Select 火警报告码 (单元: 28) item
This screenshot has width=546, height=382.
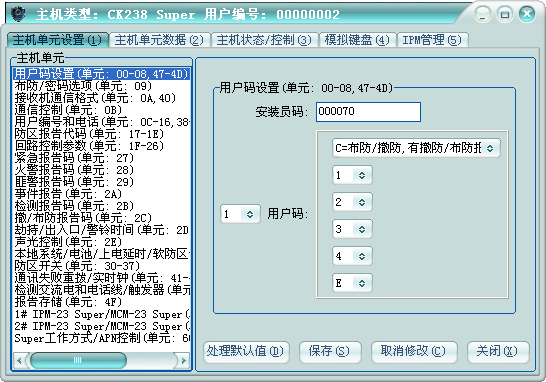coord(101,170)
